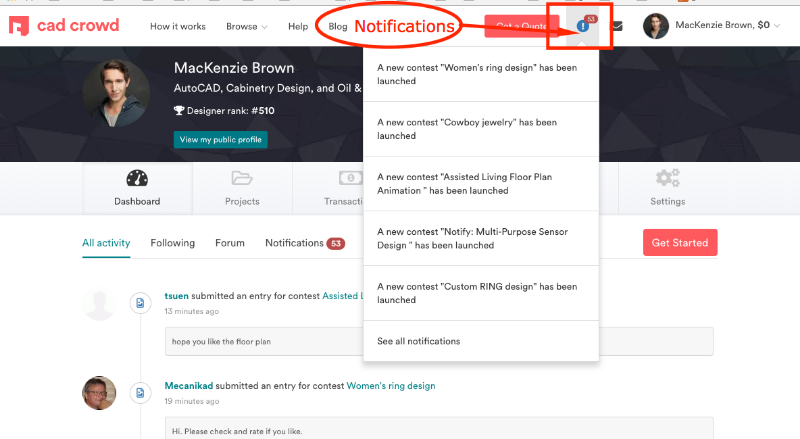The width and height of the screenshot is (800, 439).
Task: Open Cowboy jewelry contest notification
Action: tap(481, 129)
